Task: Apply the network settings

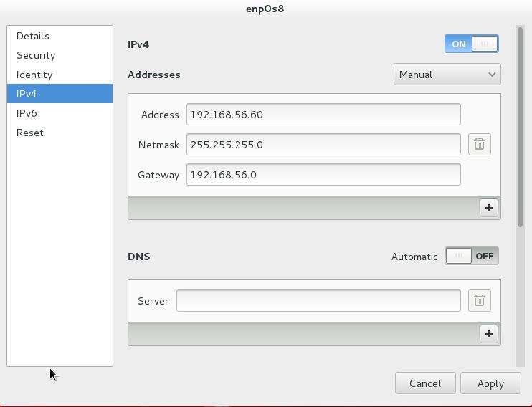Action: [x=490, y=383]
